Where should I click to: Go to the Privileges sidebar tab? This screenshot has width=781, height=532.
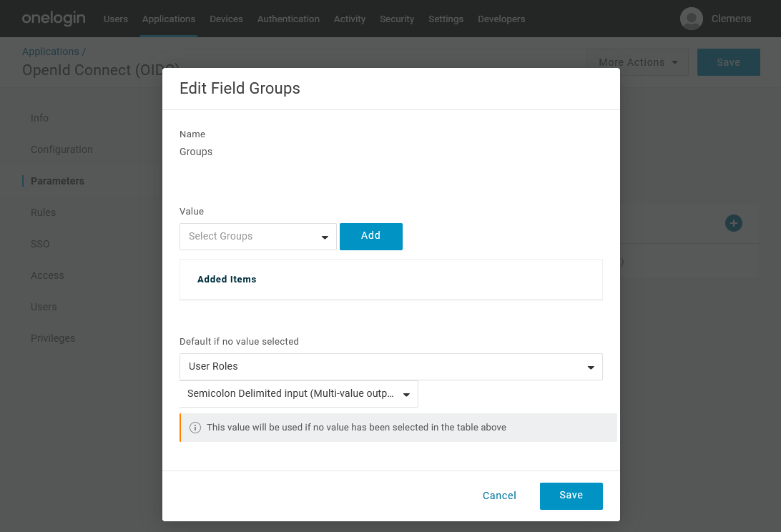(53, 338)
